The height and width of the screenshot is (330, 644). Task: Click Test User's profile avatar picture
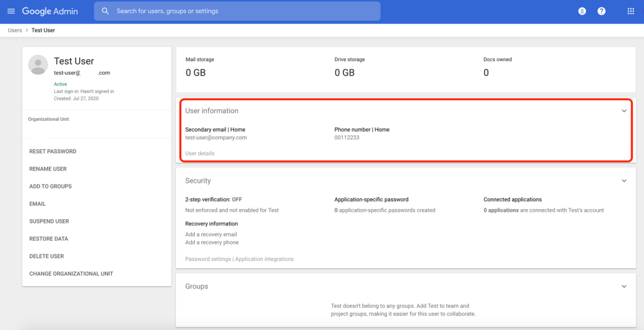[x=38, y=65]
